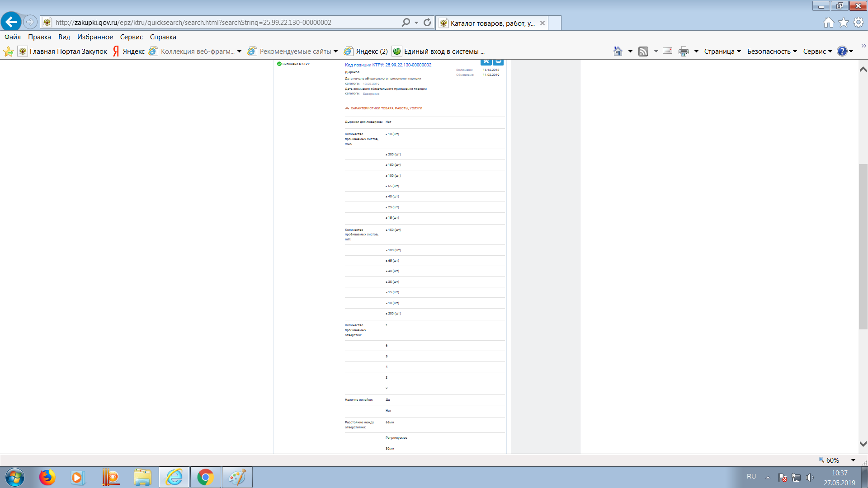Screen dimensions: 868x488
Task: Click the blue Help question mark icon
Action: pos(842,52)
